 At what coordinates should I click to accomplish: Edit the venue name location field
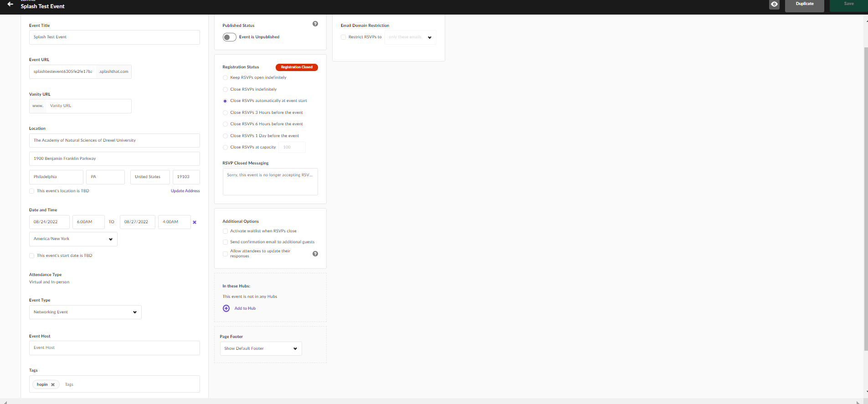tap(114, 140)
